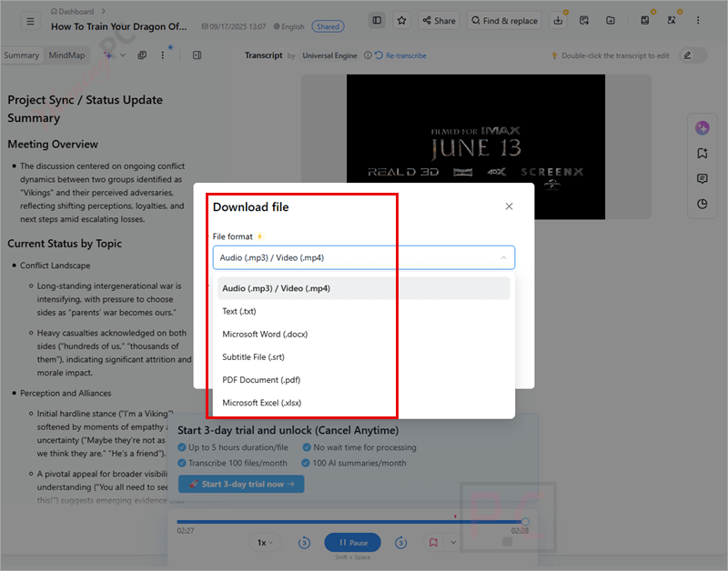
Task: Click the add bookmark icon in sidebar
Action: click(x=702, y=153)
